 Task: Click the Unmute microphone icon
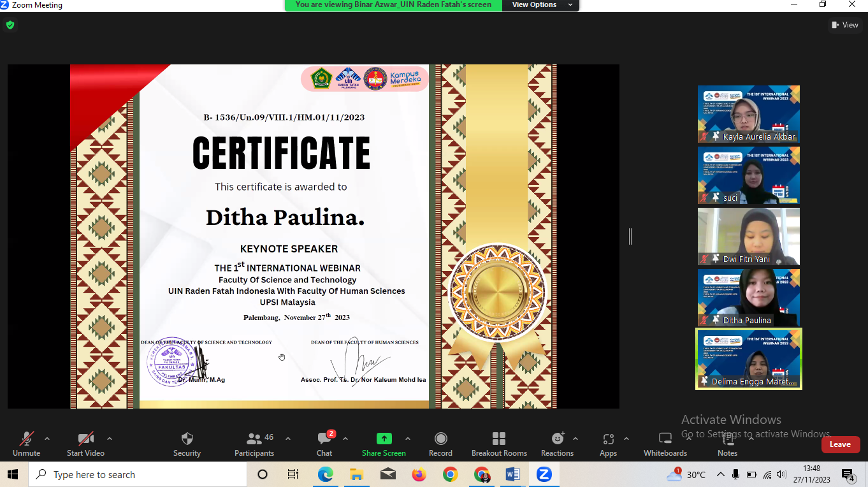26,439
